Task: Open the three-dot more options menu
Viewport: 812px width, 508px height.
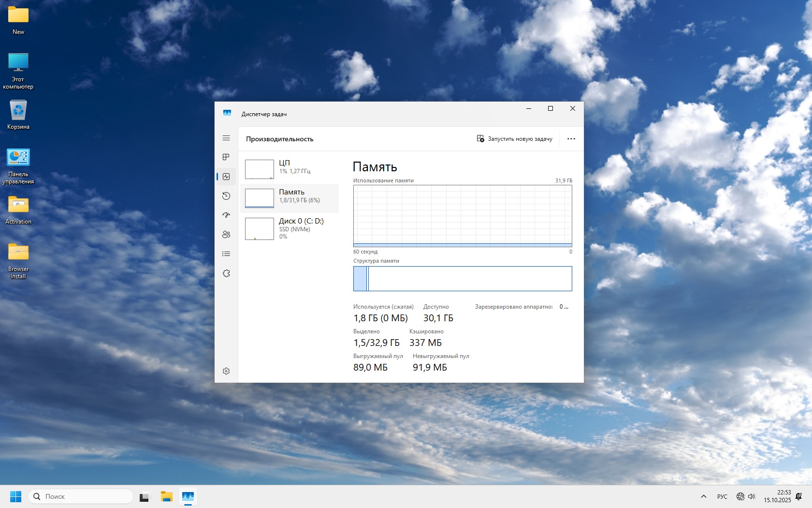Action: click(571, 139)
